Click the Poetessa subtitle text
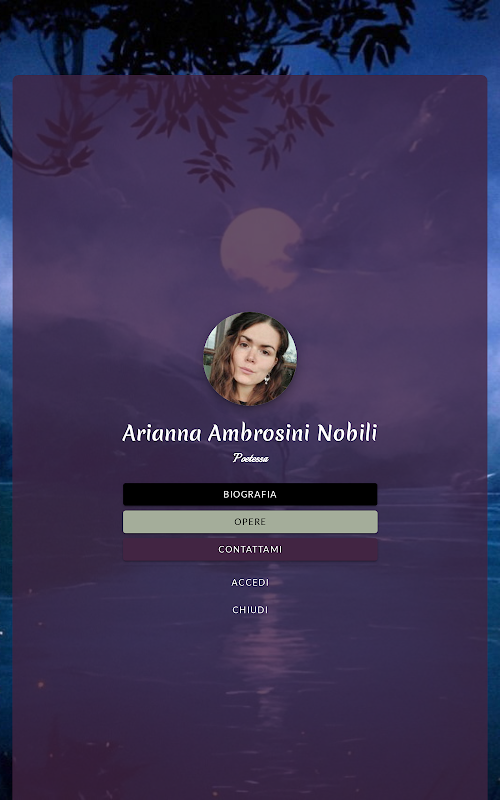500x800 pixels. tap(251, 458)
